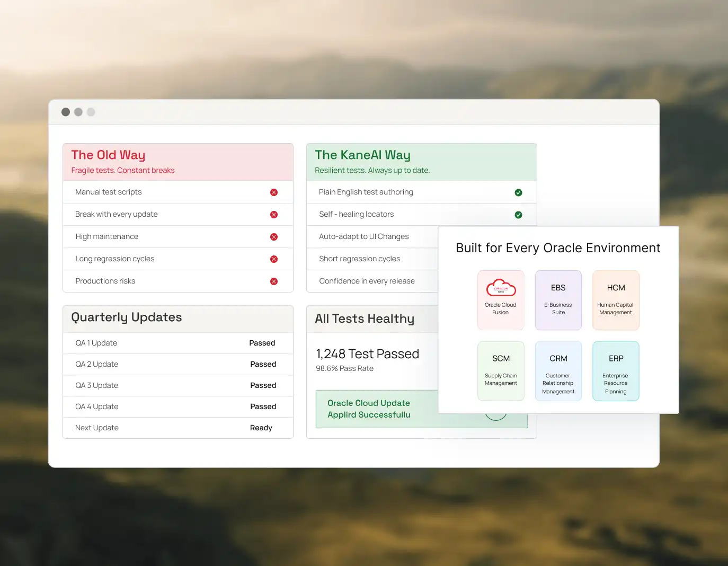The width and height of the screenshot is (728, 566).
Task: Click Ready status of Next Update
Action: [261, 428]
